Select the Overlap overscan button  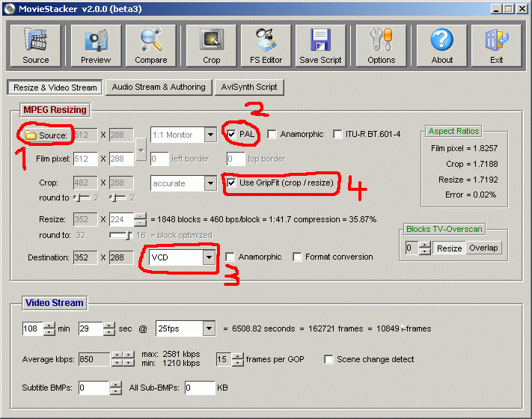[x=483, y=248]
